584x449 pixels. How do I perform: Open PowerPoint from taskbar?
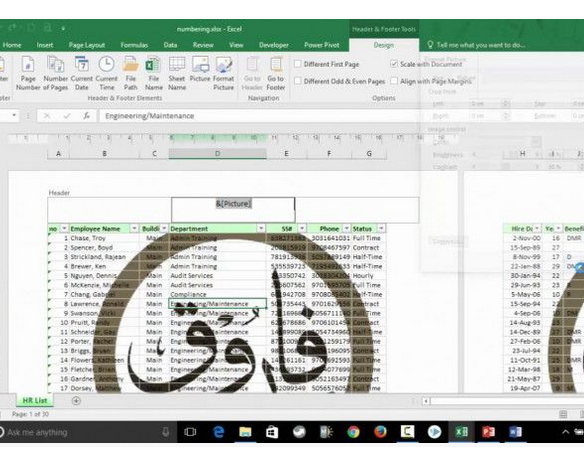tap(488, 432)
